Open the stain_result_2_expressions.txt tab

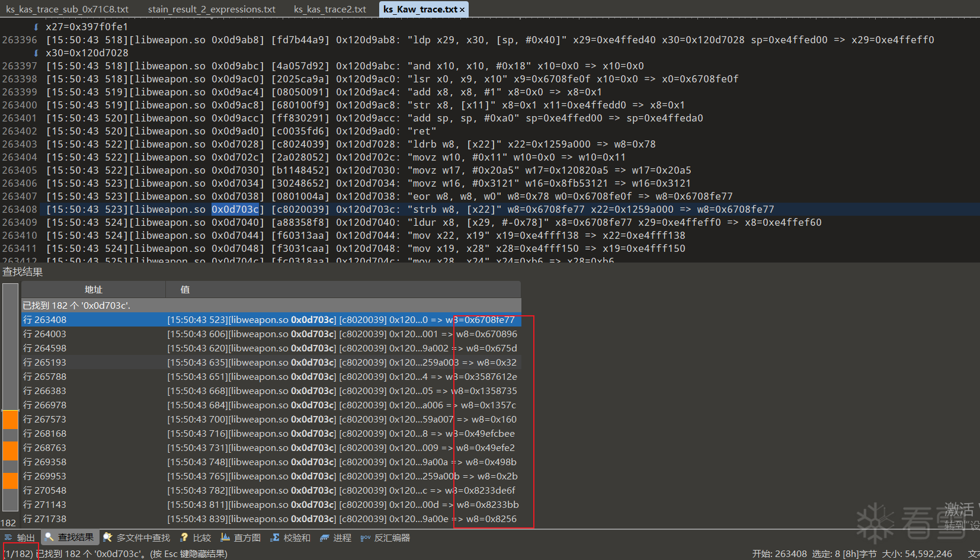212,9
